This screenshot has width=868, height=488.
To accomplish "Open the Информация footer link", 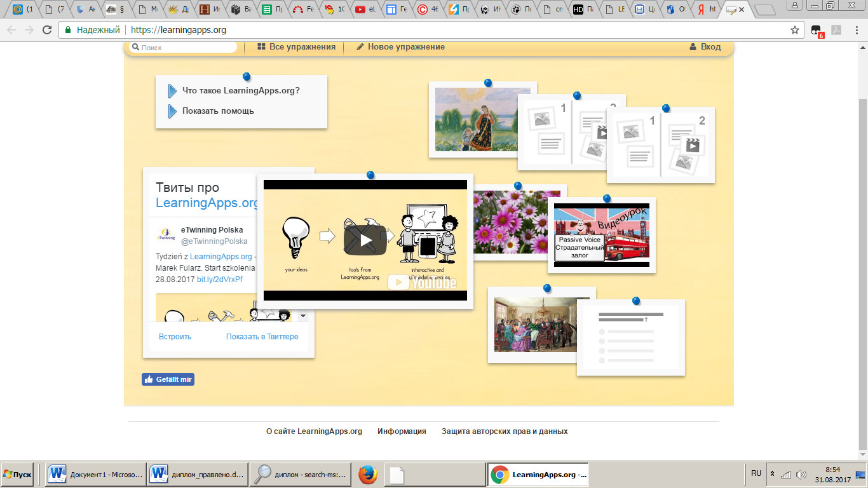I will (x=402, y=431).
